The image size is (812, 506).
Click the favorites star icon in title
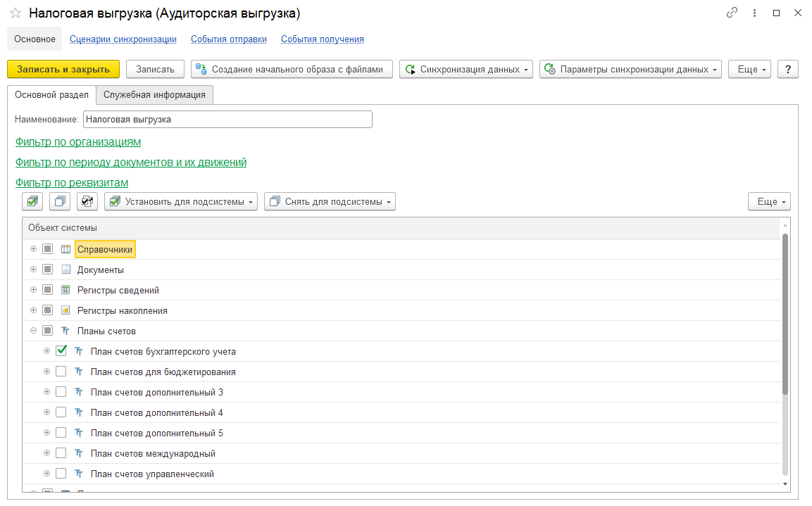click(15, 13)
